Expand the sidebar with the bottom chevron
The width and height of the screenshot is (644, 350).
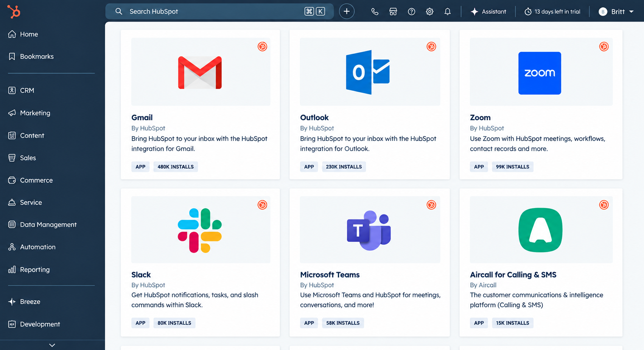pos(52,345)
